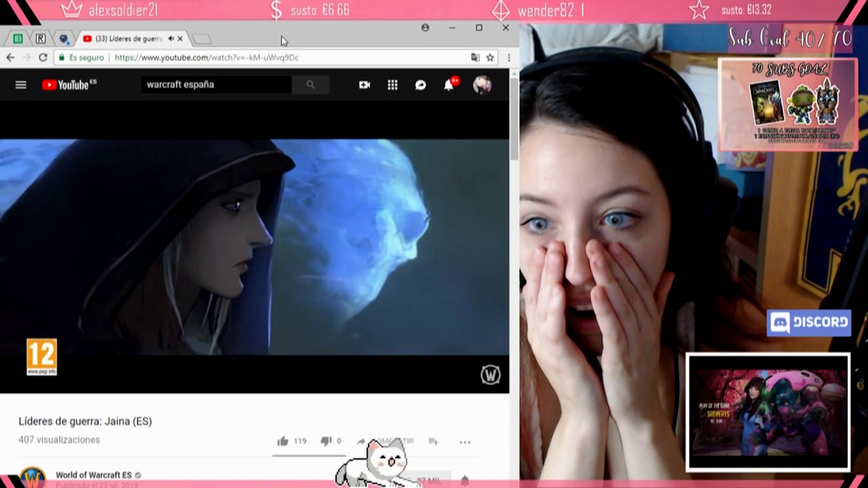
Task: Click the Jaina video player
Action: click(x=254, y=247)
